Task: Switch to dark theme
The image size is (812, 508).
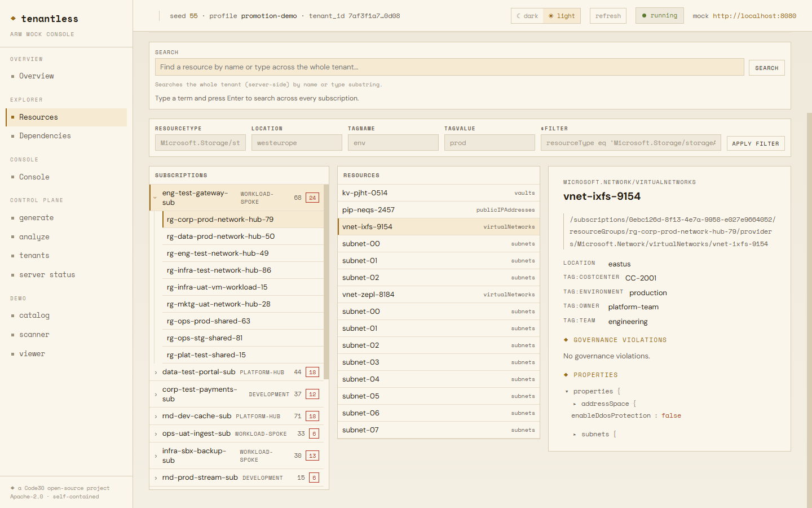Action: [x=527, y=16]
